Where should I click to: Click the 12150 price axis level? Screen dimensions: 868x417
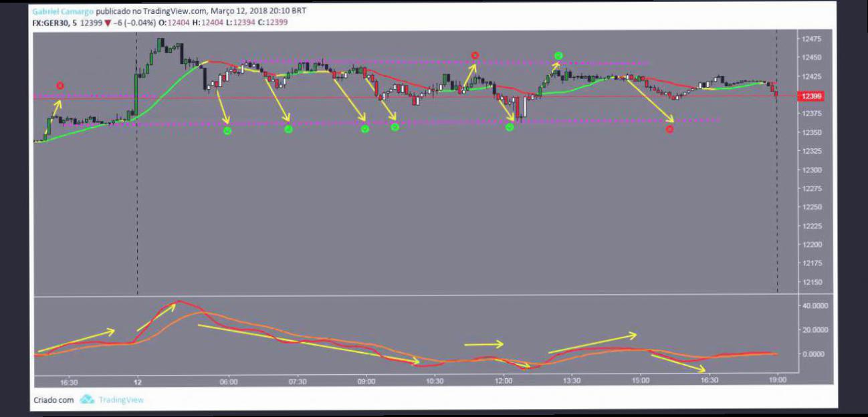tap(812, 282)
